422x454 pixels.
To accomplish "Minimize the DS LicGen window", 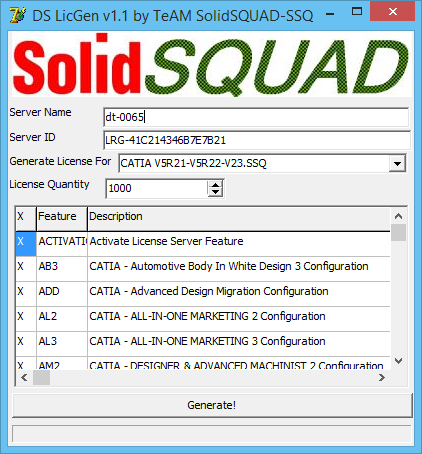I will pos(330,14).
